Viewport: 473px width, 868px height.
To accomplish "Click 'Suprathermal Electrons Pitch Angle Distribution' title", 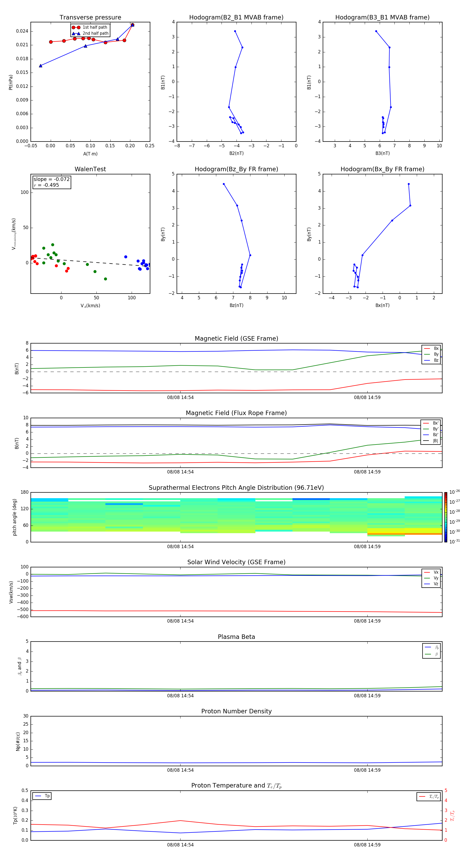I will tap(236, 488).
